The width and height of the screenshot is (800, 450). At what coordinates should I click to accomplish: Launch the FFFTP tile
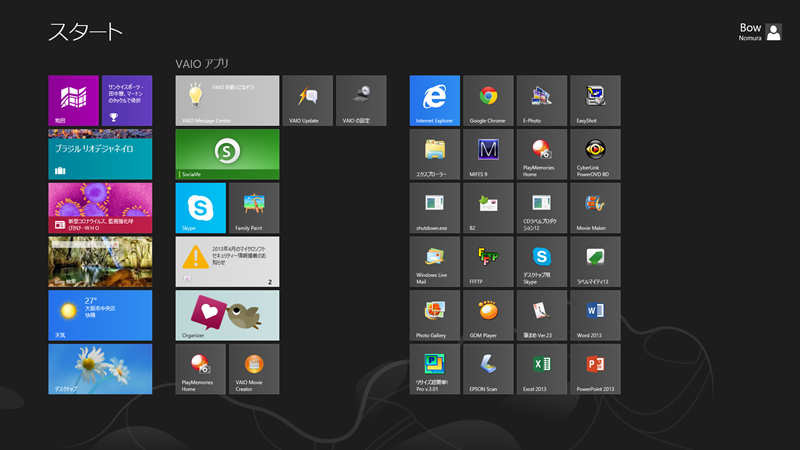pos(488,262)
